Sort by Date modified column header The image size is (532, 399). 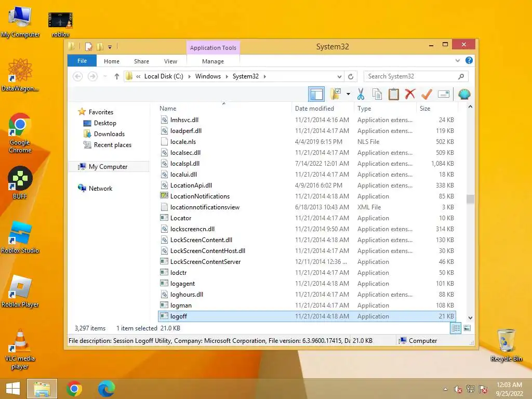[x=322, y=108]
